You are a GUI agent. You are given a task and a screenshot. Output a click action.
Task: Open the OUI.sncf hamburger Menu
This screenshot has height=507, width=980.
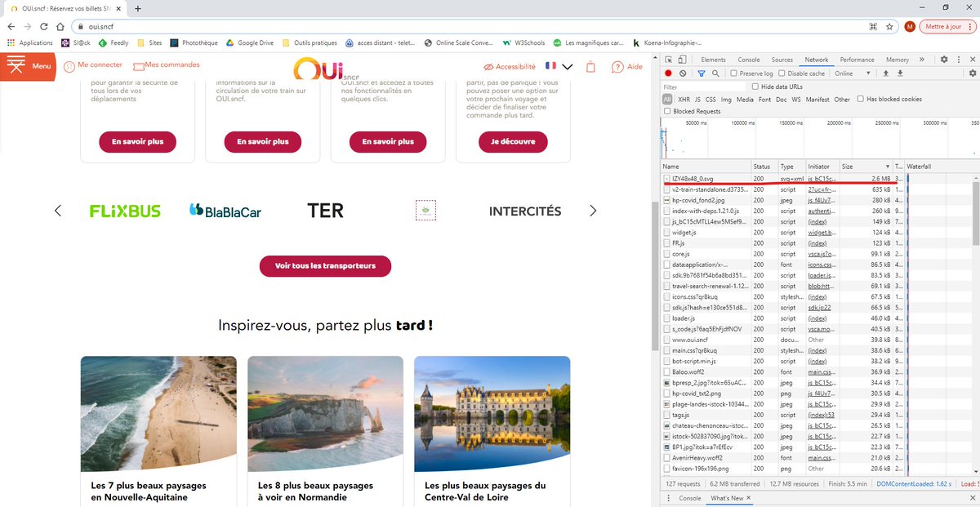coord(28,66)
